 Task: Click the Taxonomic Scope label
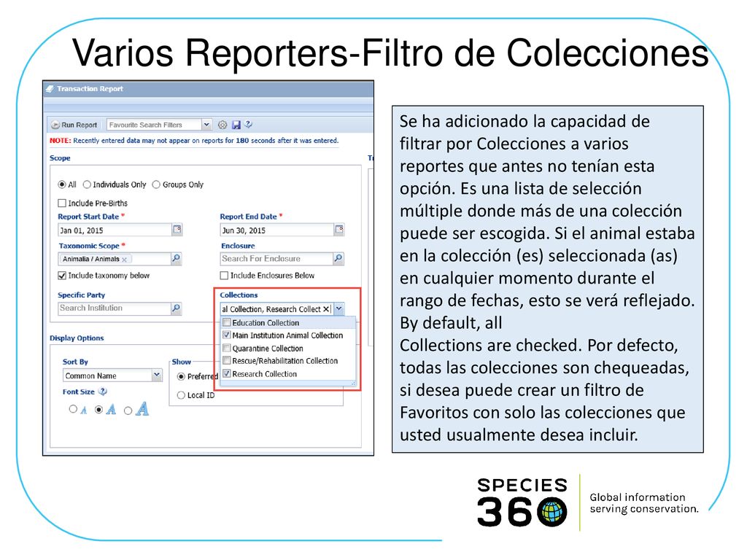click(x=89, y=246)
